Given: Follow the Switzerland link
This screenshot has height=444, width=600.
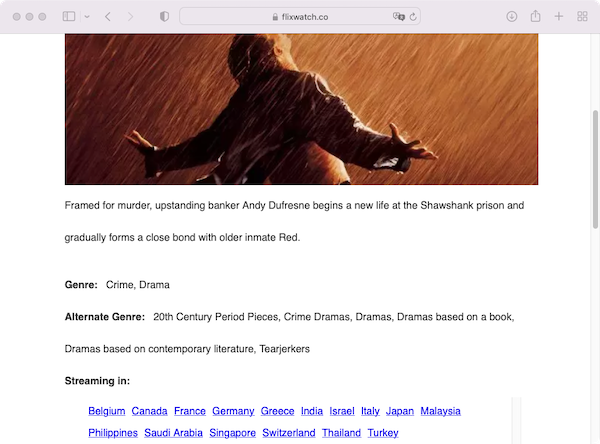Looking at the screenshot, I should [289, 433].
